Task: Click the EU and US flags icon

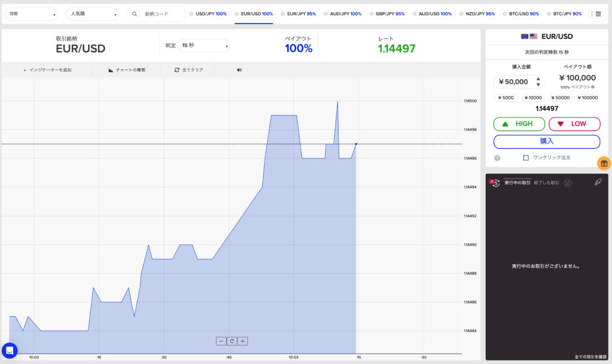Action: coord(529,36)
